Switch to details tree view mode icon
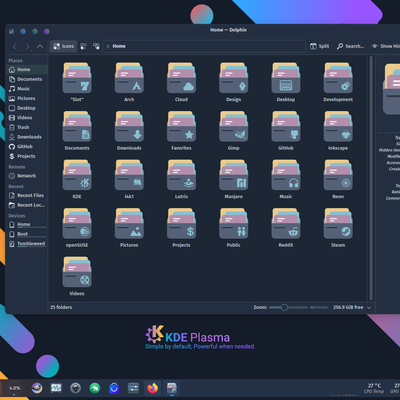 pos(96,46)
